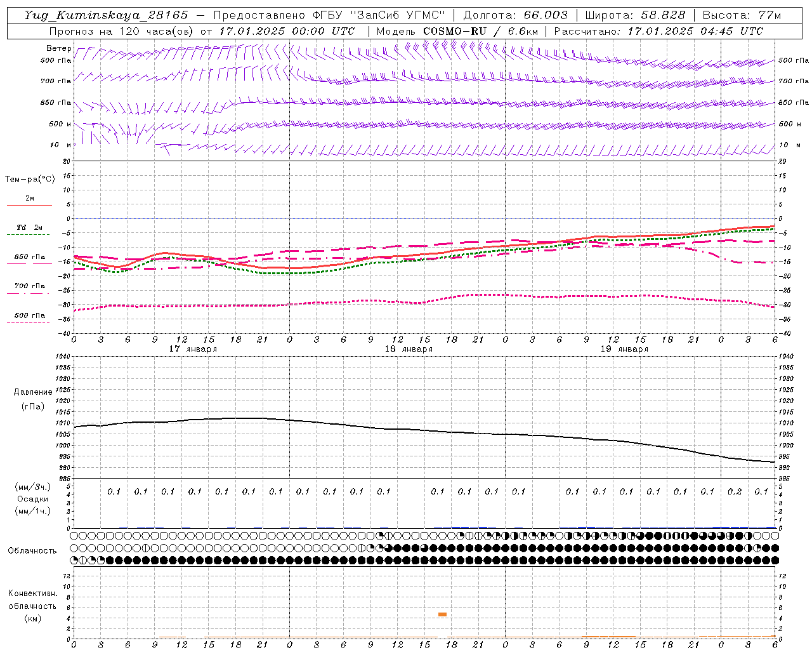Viewport: 812px width, 650px height.
Task: Click the 18 января date label
Action: 409,348
